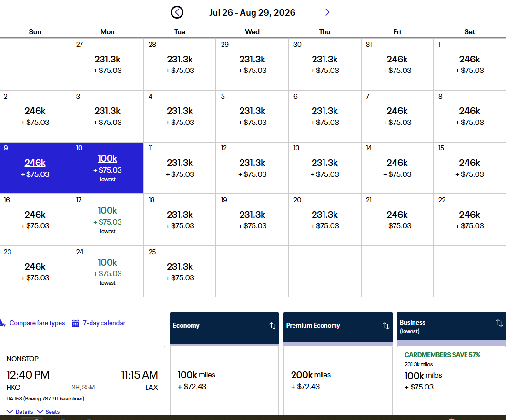
Task: Click the 7-day calendar icon
Action: click(75, 323)
